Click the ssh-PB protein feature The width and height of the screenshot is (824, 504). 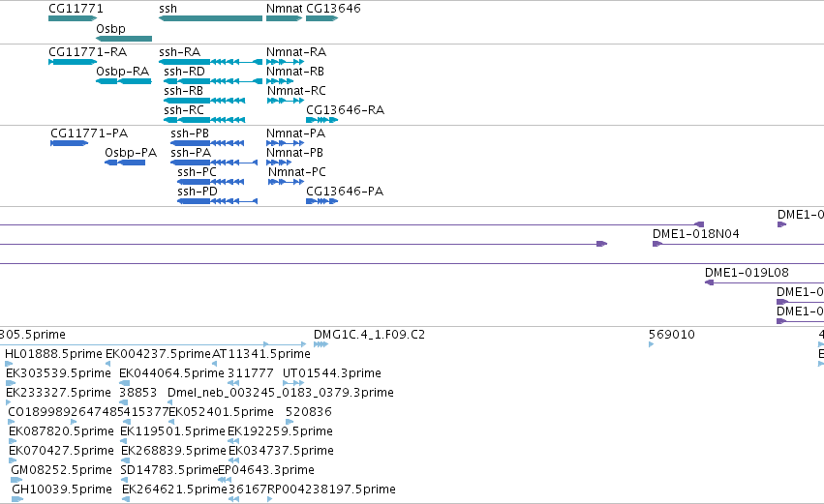click(207, 143)
